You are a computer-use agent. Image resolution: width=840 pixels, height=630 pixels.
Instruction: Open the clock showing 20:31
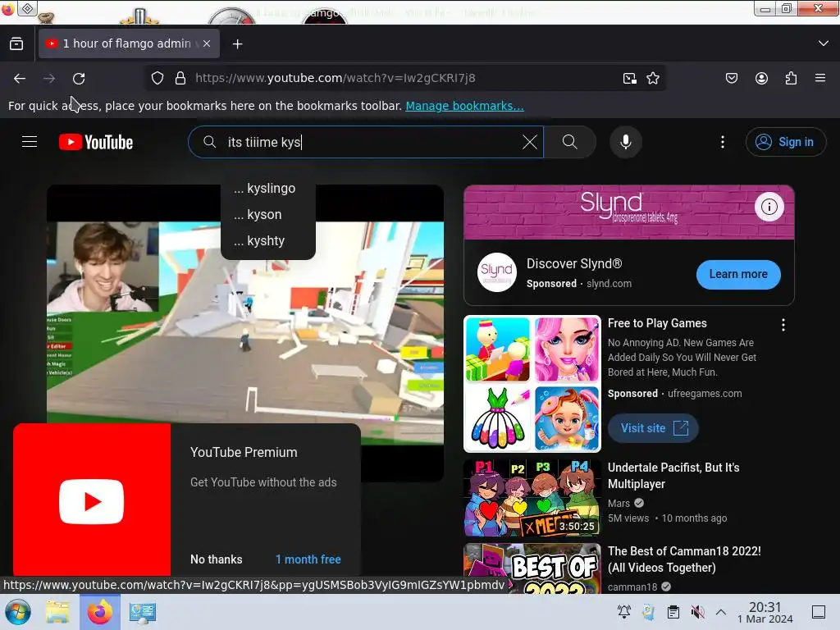(x=765, y=612)
